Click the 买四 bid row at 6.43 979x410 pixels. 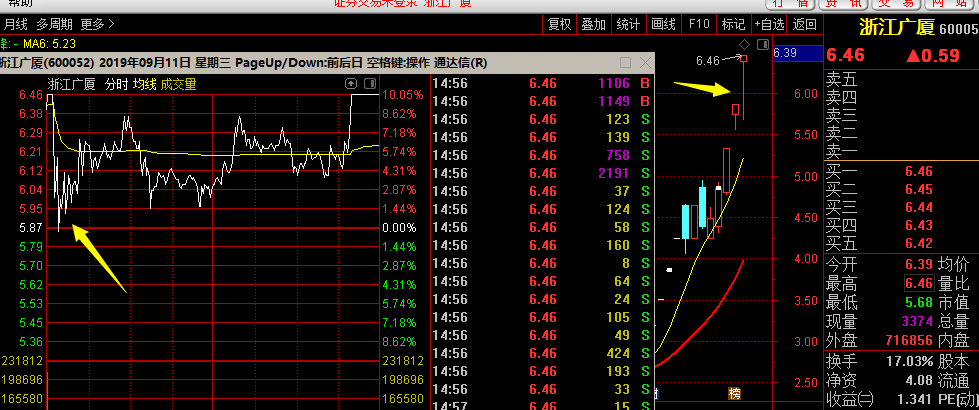click(902, 225)
